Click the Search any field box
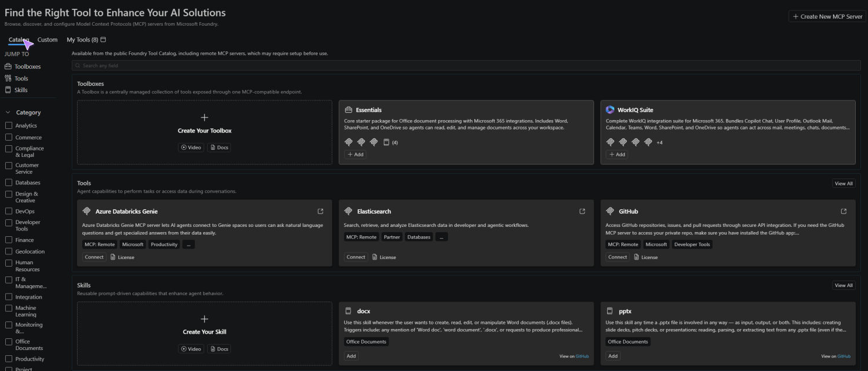Viewport: 868px width, 371px height. [466, 66]
